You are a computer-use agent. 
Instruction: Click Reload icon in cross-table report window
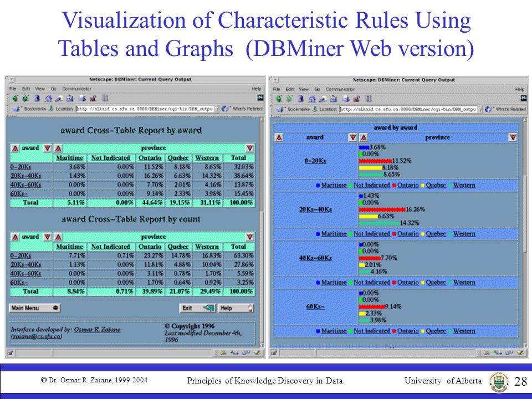37,99
